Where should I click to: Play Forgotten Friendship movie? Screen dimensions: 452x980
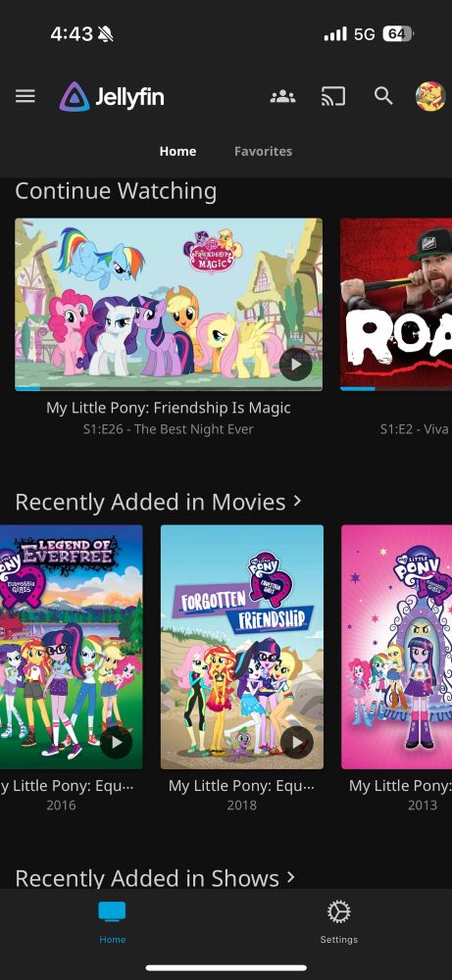[296, 742]
